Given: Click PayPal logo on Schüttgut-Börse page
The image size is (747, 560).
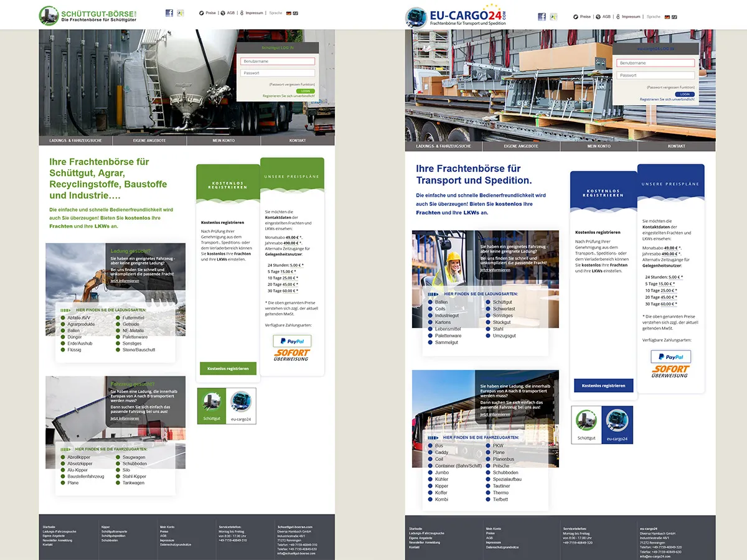Looking at the screenshot, I should [292, 341].
